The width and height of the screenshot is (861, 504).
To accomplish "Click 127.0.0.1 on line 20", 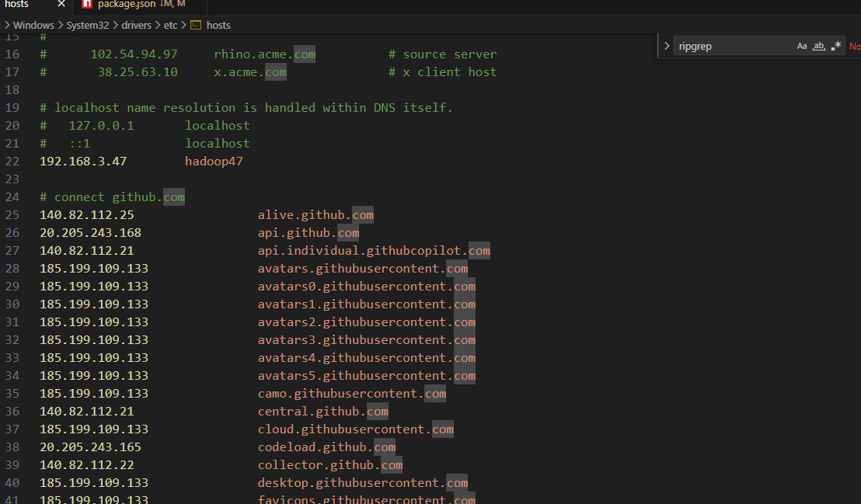I will (101, 126).
